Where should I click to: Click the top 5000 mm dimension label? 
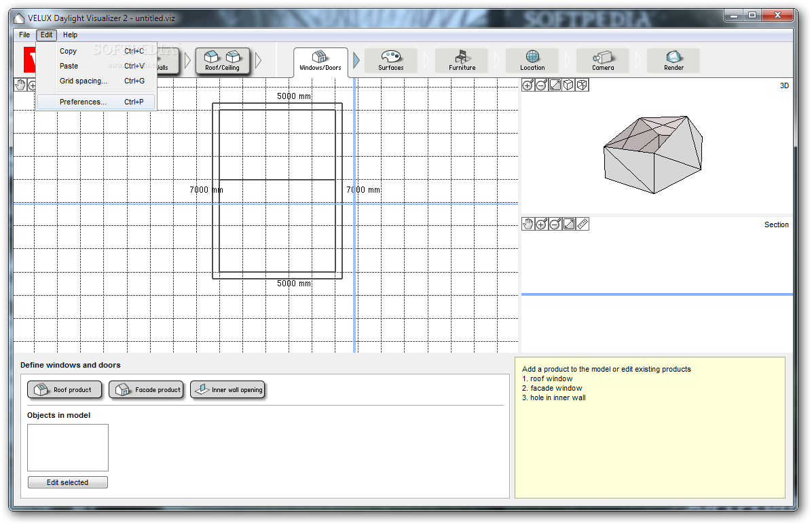[x=294, y=96]
